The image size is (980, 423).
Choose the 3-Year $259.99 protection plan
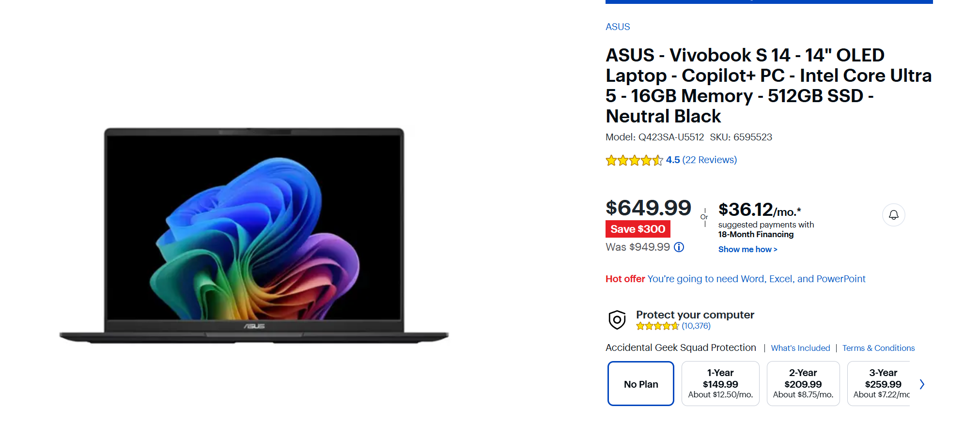[879, 384]
